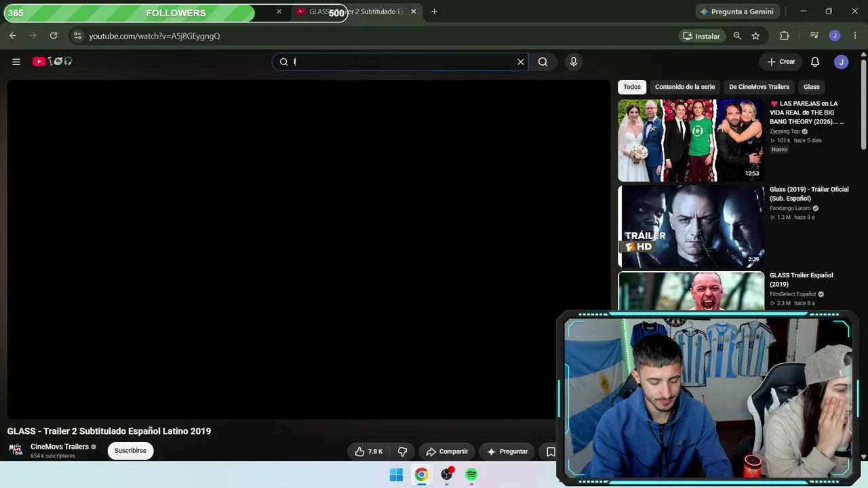Submit search with the magnifier button
Screen dimensions: 868x488
point(543,62)
